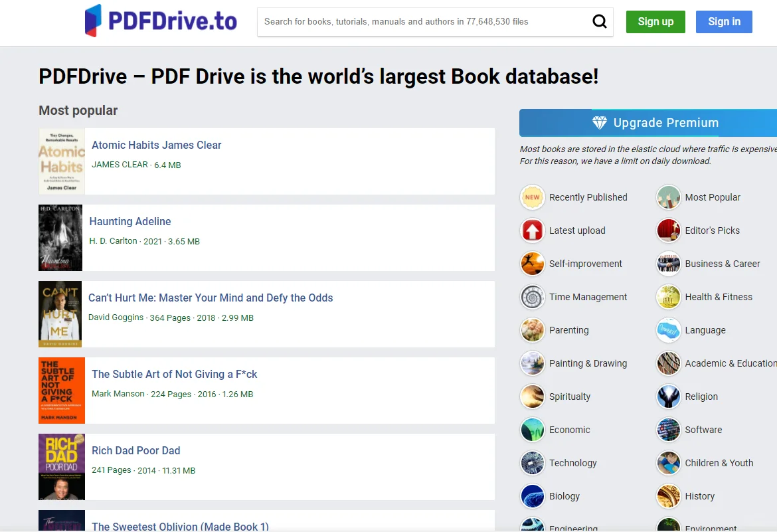Open The Subtle Art book title link
Image resolution: width=777 pixels, height=532 pixels.
click(x=175, y=375)
